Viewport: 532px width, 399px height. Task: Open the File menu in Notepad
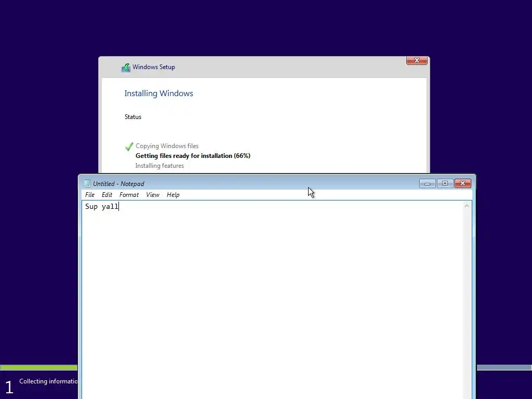[89, 195]
